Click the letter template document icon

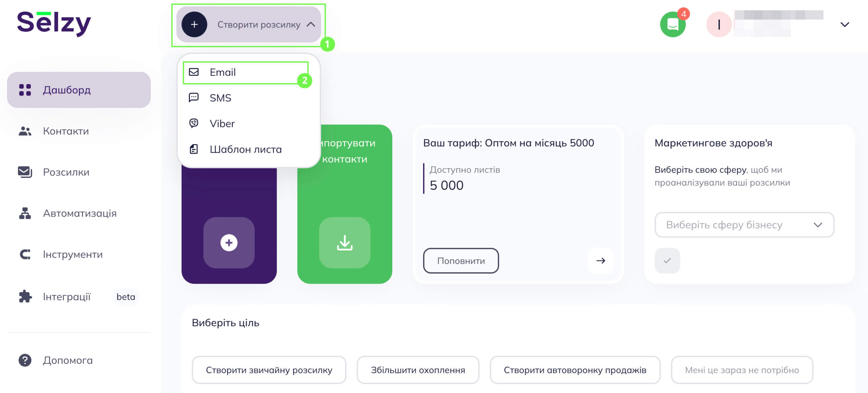[x=194, y=149]
